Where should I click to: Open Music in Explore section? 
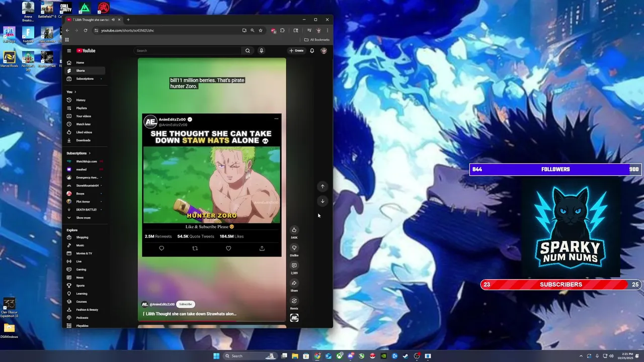[x=85, y=245]
